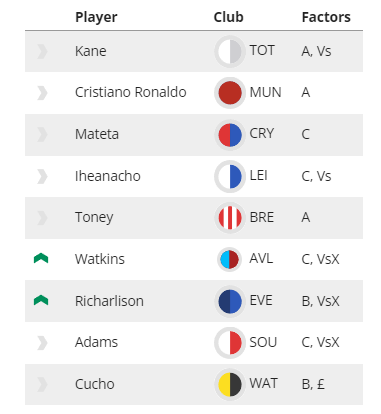This screenshot has height=414, width=381.
Task: Click the C, VsX factors for Adams
Action: coord(320,342)
